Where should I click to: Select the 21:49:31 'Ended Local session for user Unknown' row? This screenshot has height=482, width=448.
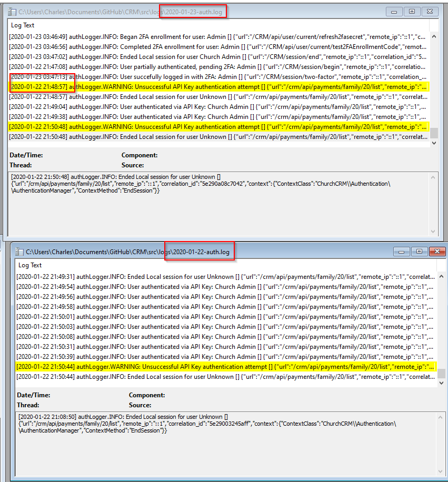(226, 277)
